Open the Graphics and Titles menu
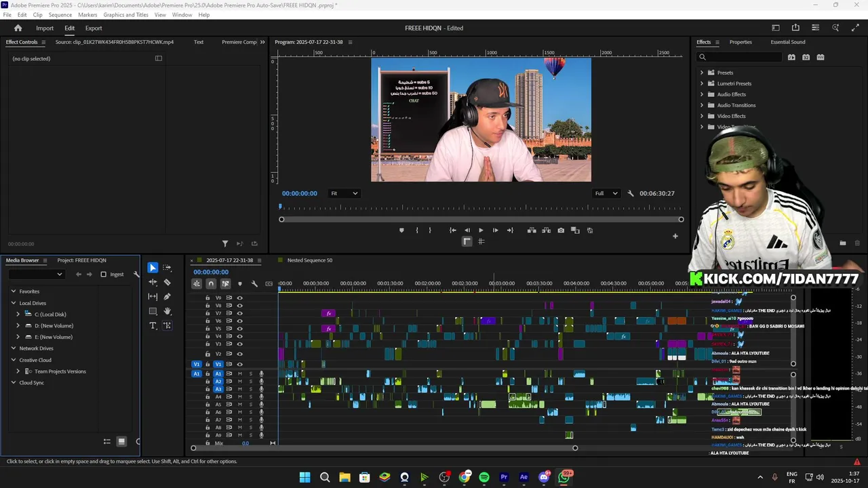 125,15
